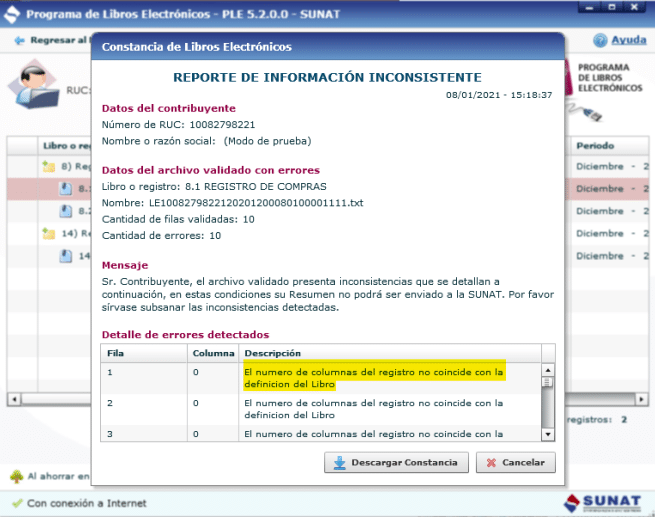Image resolution: width=655 pixels, height=517 pixels.
Task: Expand folder 8) in the book tree
Action: point(48,167)
